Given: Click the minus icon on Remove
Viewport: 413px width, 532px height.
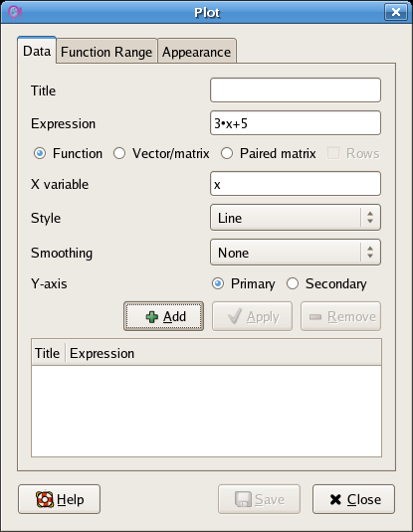Looking at the screenshot, I should click(x=315, y=317).
